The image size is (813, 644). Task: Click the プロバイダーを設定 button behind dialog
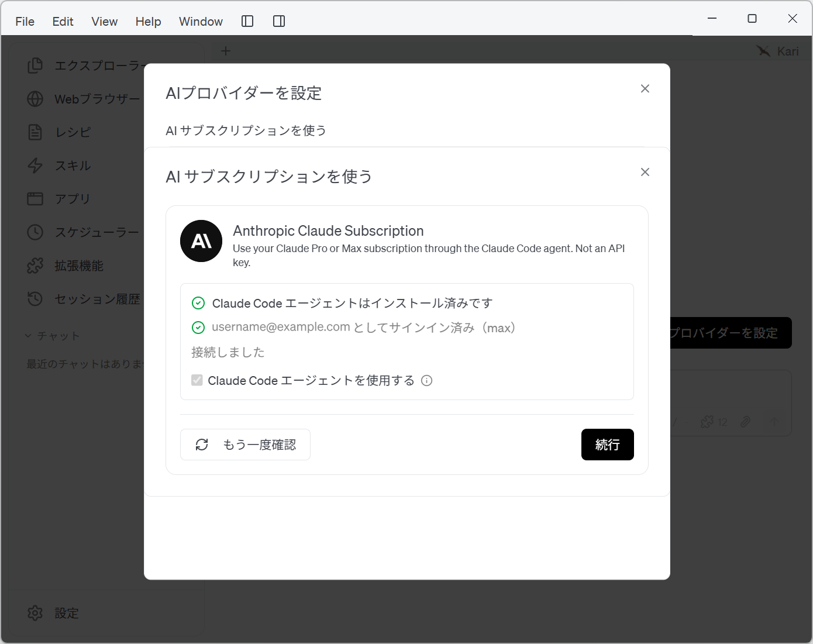point(731,333)
